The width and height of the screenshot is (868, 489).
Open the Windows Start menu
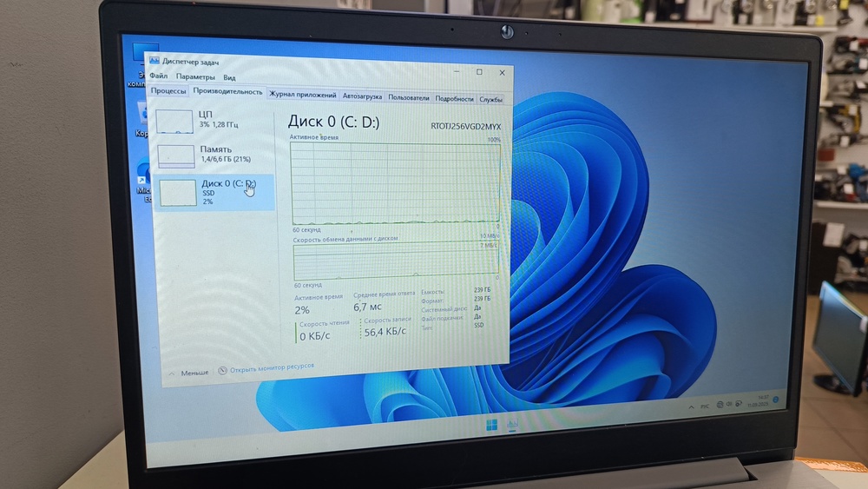pos(491,426)
